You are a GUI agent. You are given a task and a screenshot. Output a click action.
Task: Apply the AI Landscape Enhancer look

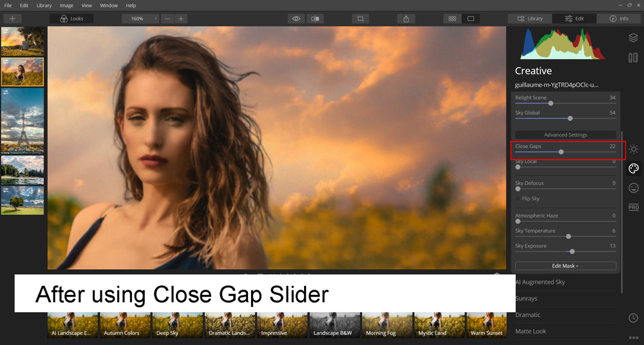pyautogui.click(x=73, y=325)
